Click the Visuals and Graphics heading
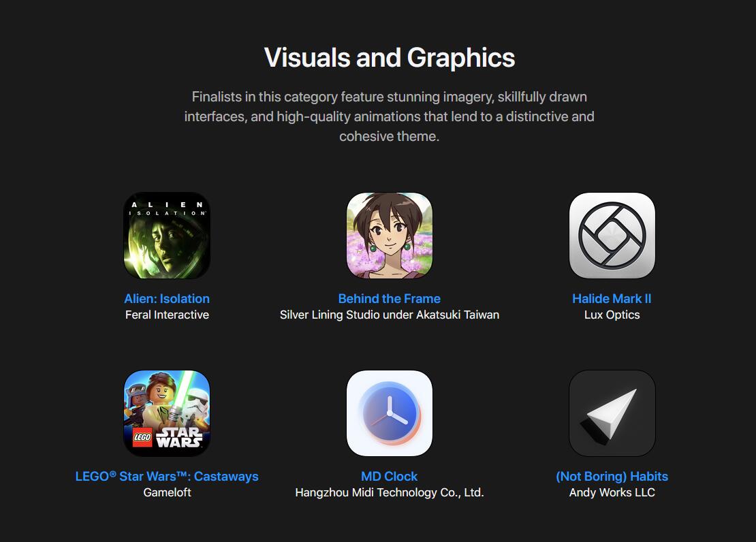Viewport: 756px width, 542px height. pyautogui.click(x=390, y=57)
